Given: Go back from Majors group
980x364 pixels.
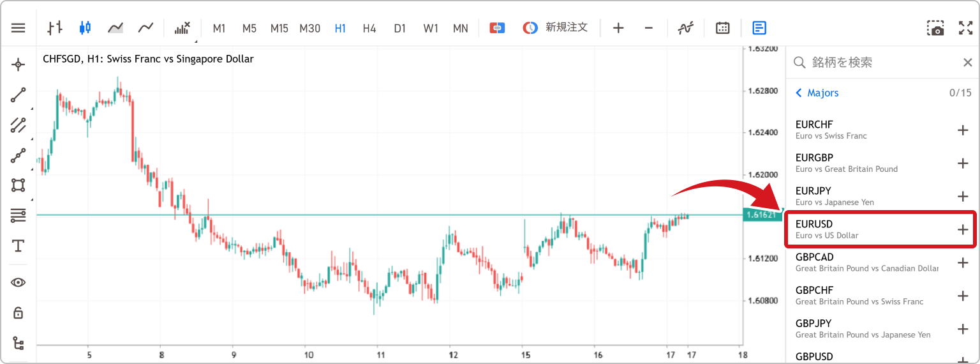Looking at the screenshot, I should (817, 93).
